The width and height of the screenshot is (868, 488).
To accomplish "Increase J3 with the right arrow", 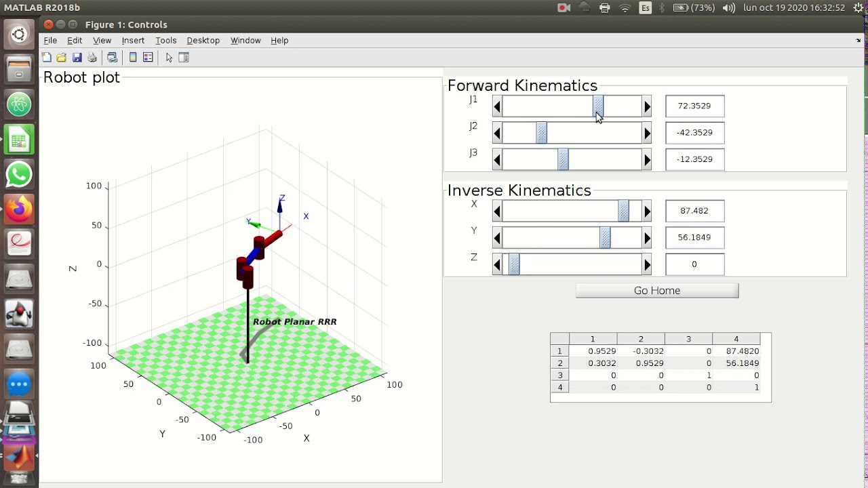I will (647, 159).
